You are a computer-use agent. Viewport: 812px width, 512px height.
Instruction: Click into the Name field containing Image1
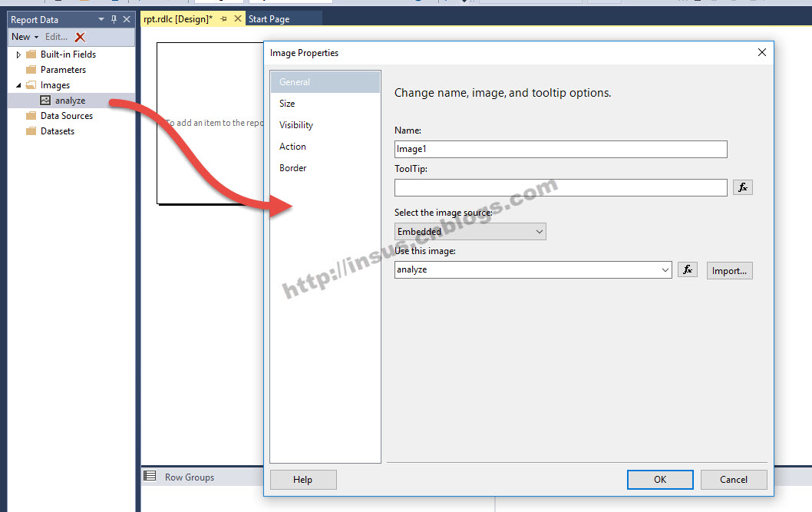[x=560, y=149]
